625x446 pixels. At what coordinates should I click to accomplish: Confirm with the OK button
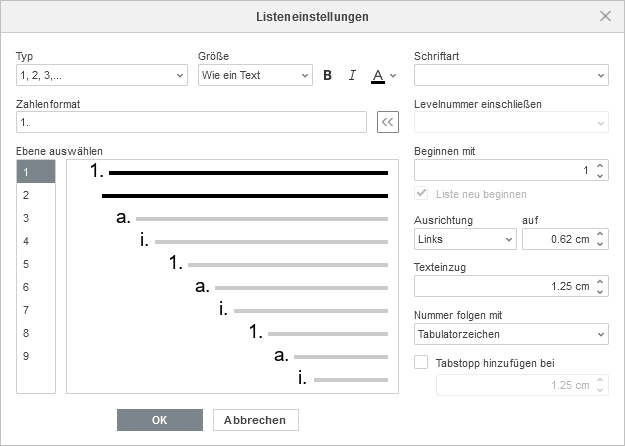(160, 420)
